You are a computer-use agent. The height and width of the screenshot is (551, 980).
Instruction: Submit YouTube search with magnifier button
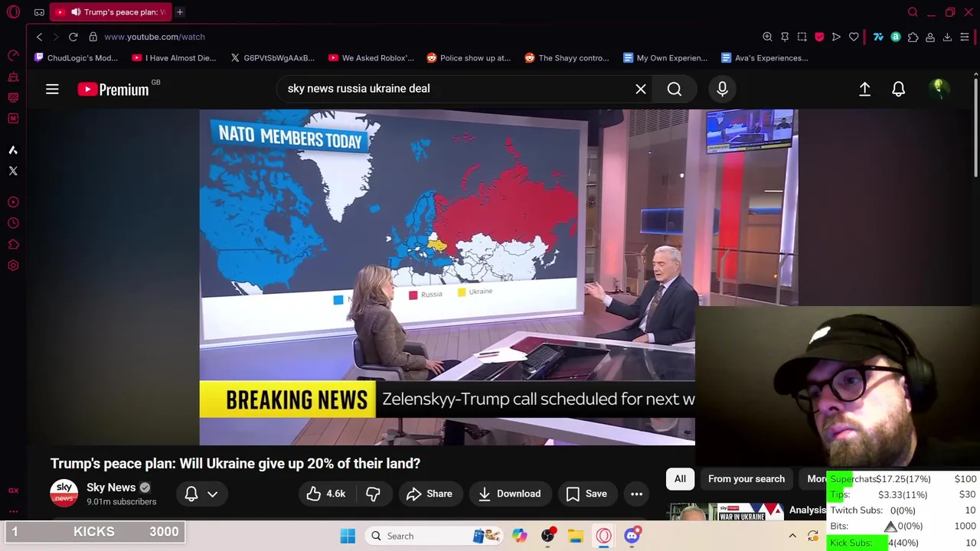coord(675,89)
